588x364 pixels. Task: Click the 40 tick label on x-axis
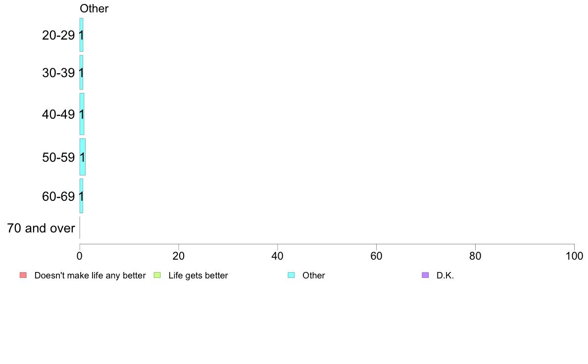pos(278,256)
